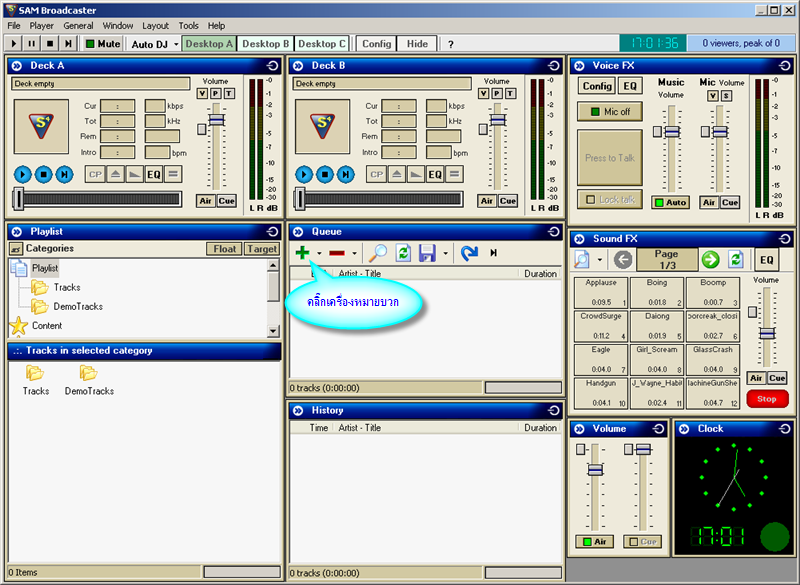Click the main toolbar play icon

coord(14,44)
